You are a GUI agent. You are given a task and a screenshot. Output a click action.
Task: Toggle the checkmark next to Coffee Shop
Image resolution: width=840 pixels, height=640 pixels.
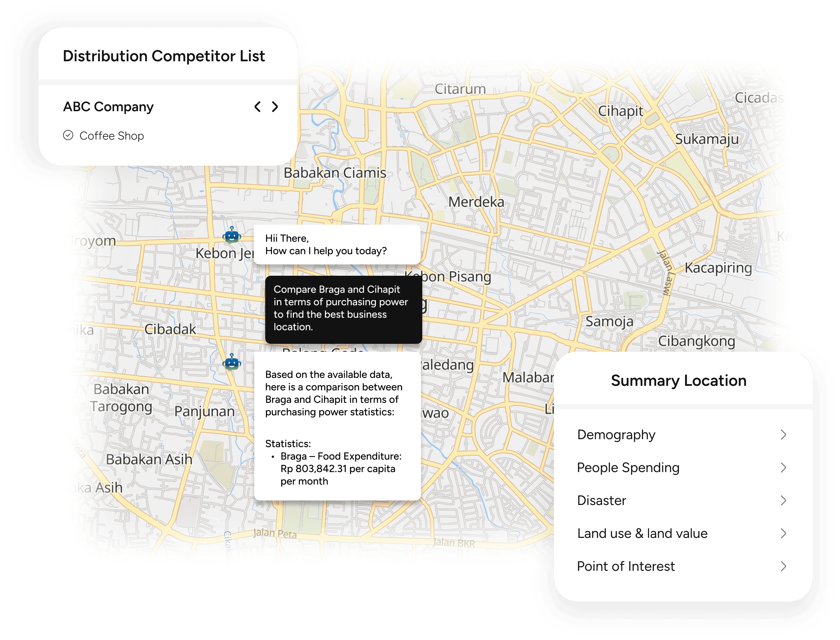[x=69, y=135]
